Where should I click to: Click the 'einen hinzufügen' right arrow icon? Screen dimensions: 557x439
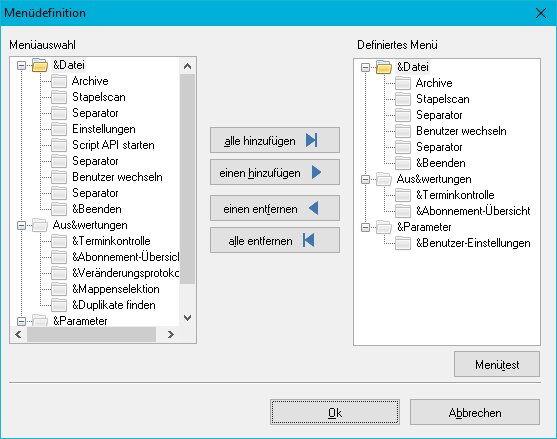(317, 173)
